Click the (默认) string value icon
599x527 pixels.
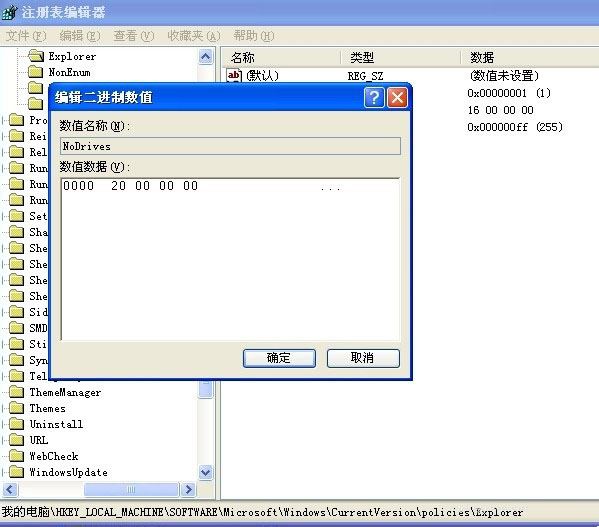tap(234, 76)
